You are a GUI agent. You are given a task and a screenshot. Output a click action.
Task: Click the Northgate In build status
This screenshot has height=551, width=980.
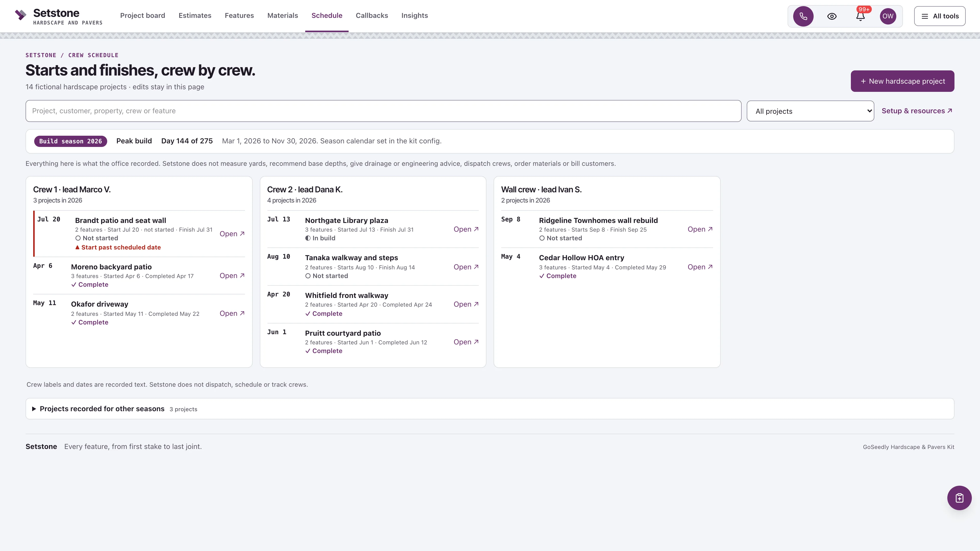pos(320,238)
